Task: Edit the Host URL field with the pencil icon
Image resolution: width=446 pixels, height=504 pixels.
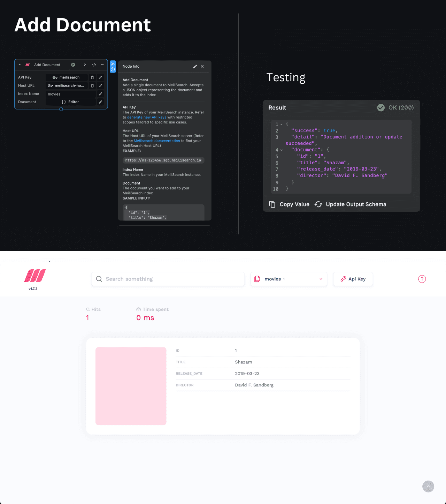Action: (x=100, y=85)
